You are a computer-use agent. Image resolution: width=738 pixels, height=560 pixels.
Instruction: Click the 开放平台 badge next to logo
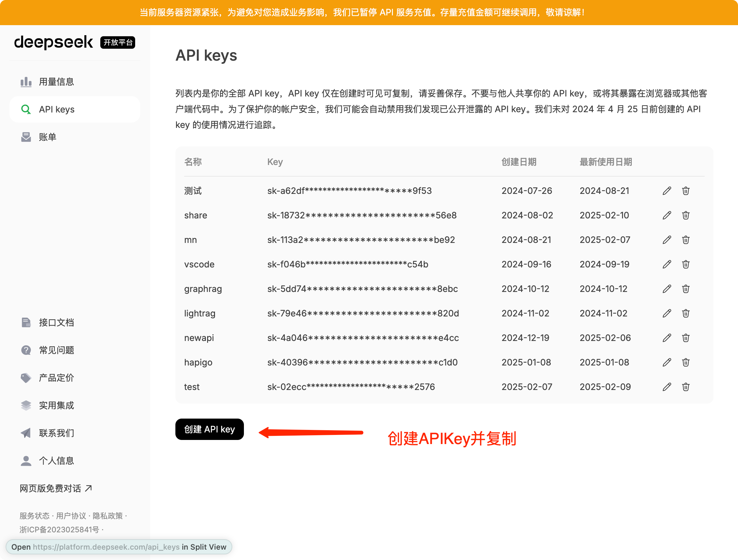click(118, 42)
